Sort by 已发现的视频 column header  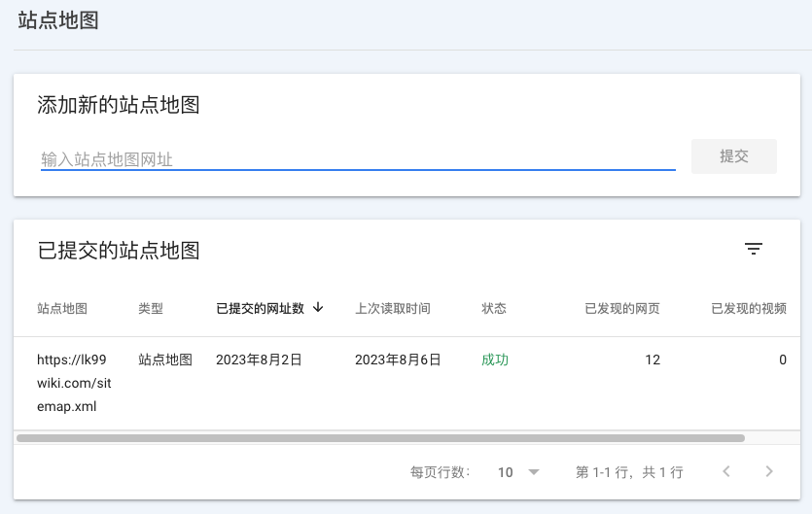pos(749,309)
